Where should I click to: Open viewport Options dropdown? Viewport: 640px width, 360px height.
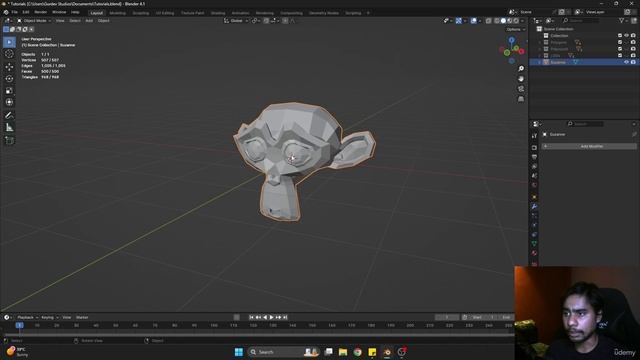point(516,29)
